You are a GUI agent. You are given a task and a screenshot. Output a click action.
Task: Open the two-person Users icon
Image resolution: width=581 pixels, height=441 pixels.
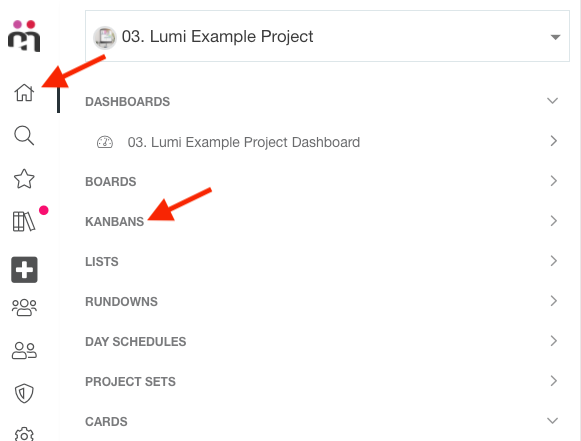(24, 350)
